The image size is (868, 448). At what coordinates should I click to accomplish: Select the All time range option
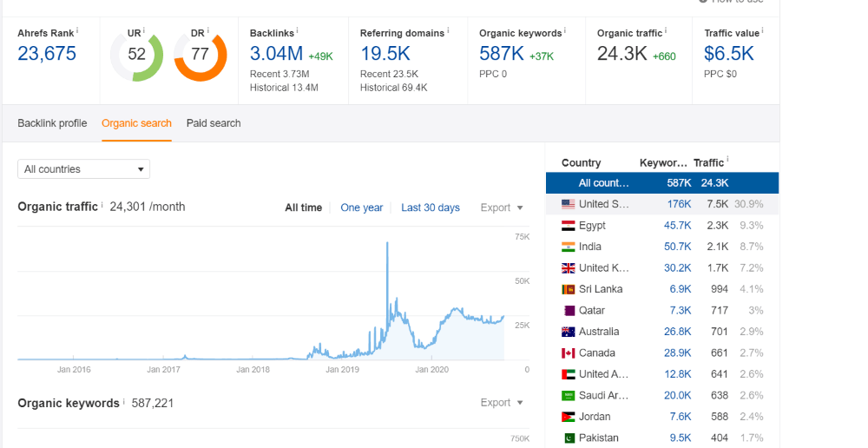(303, 208)
